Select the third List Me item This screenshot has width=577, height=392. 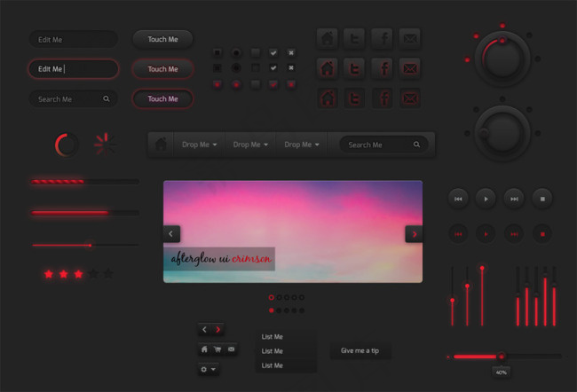point(286,365)
